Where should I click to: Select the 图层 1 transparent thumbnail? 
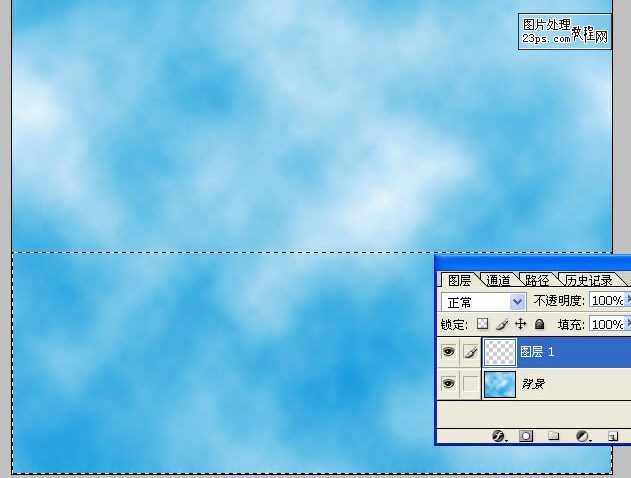500,352
